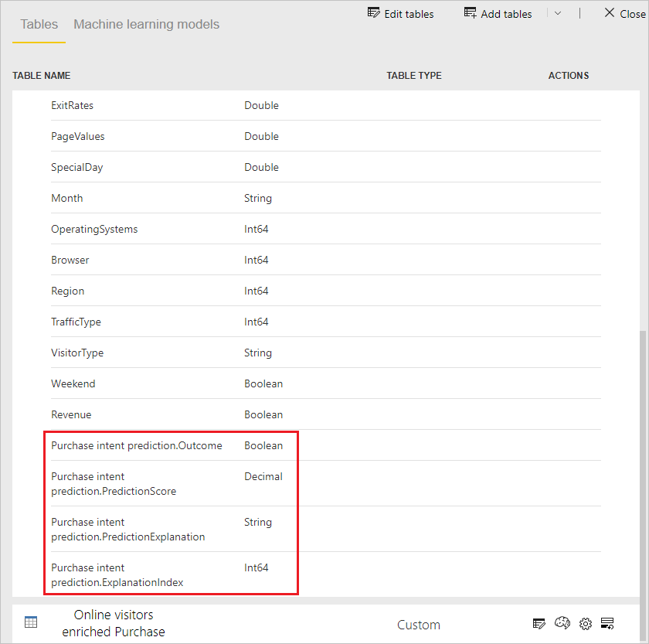Image resolution: width=649 pixels, height=644 pixels.
Task: Select the SpecialDay column name
Action: tap(77, 167)
